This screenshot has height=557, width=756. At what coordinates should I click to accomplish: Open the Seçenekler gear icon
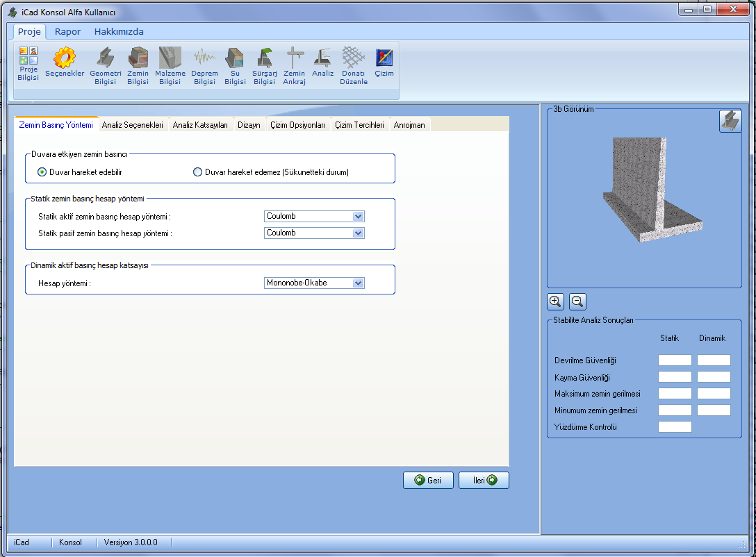65,62
